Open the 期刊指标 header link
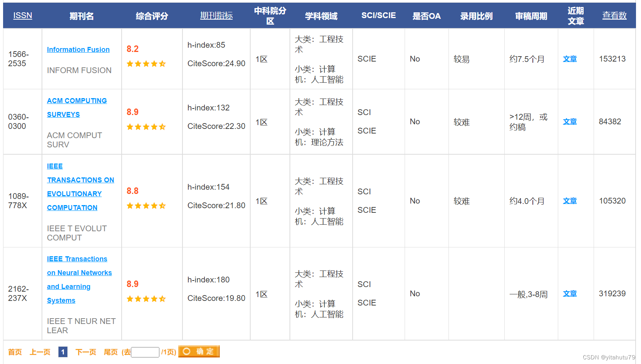The width and height of the screenshot is (641, 364). [216, 15]
